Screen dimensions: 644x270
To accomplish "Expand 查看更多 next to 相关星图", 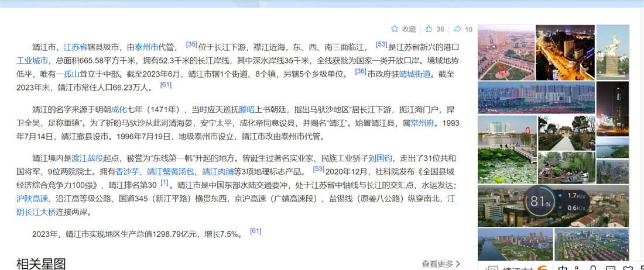I will coord(440,264).
